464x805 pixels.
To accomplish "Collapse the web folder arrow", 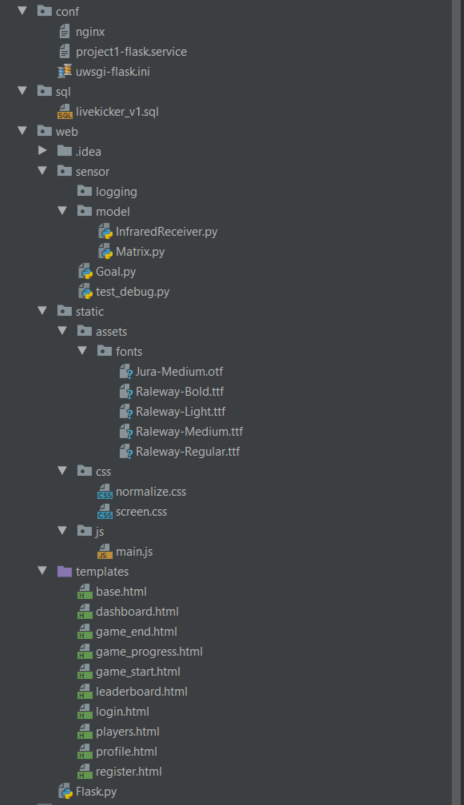I will [x=22, y=130].
